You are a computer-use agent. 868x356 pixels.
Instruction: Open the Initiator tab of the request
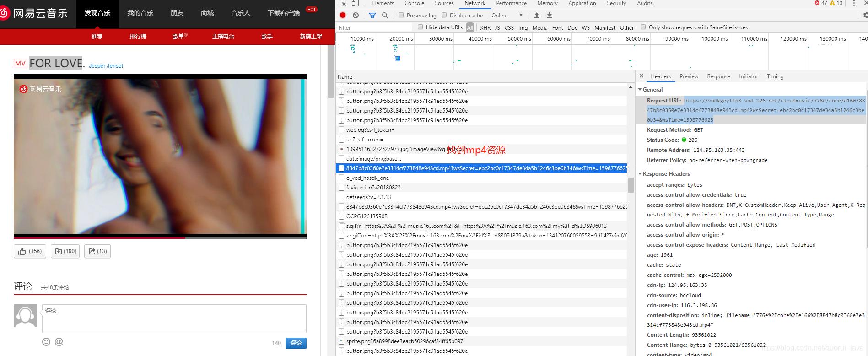pyautogui.click(x=749, y=76)
